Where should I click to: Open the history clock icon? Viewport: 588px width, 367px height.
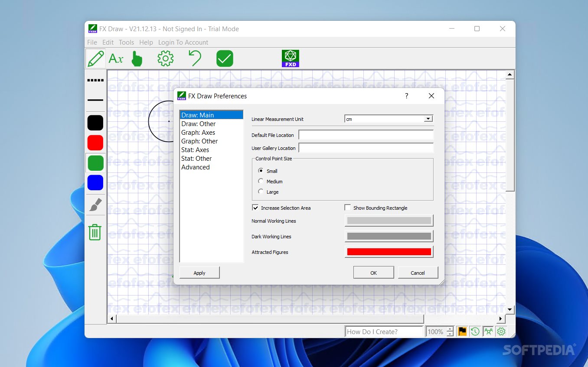475,331
